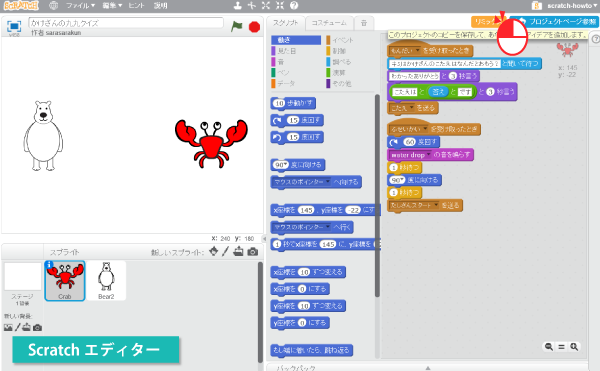Viewport: 600px width, 371px height.
Task: Open the ファイル menu
Action: point(80,5)
